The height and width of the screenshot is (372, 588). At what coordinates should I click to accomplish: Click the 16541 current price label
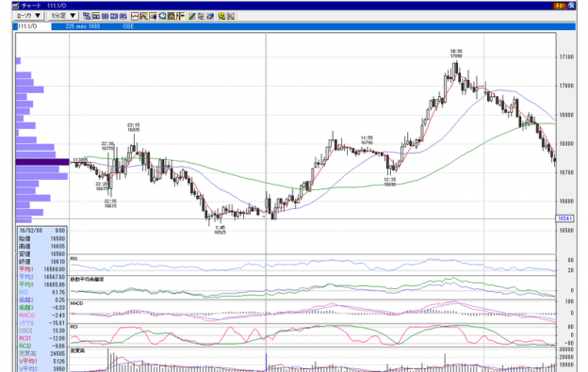tap(564, 218)
